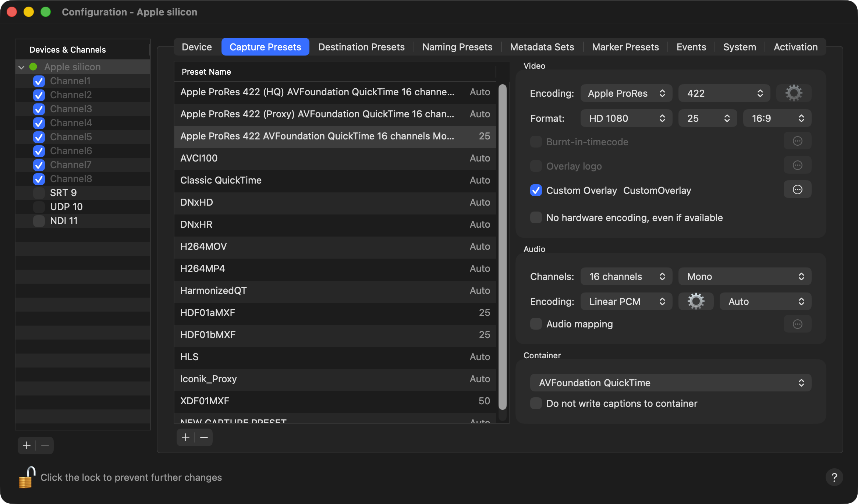Select the Capture Presets tab
Image resolution: width=858 pixels, height=504 pixels.
(265, 47)
